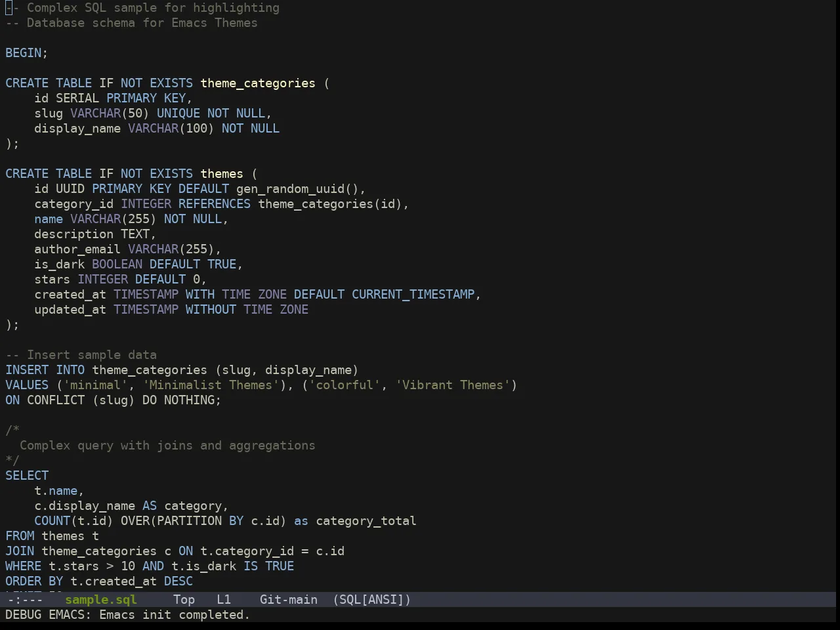Click the SQL[ANSI] major mode indicator
Image resolution: width=840 pixels, height=630 pixels.
tap(371, 599)
